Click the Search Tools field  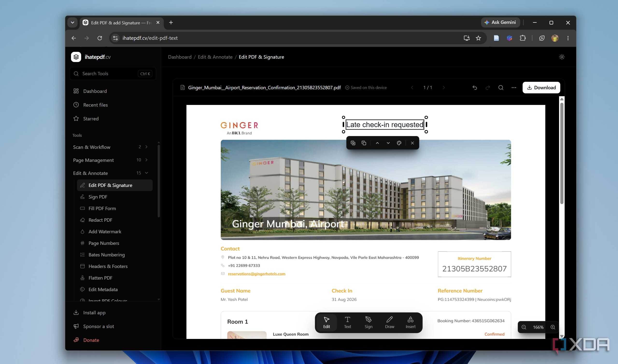(113, 74)
